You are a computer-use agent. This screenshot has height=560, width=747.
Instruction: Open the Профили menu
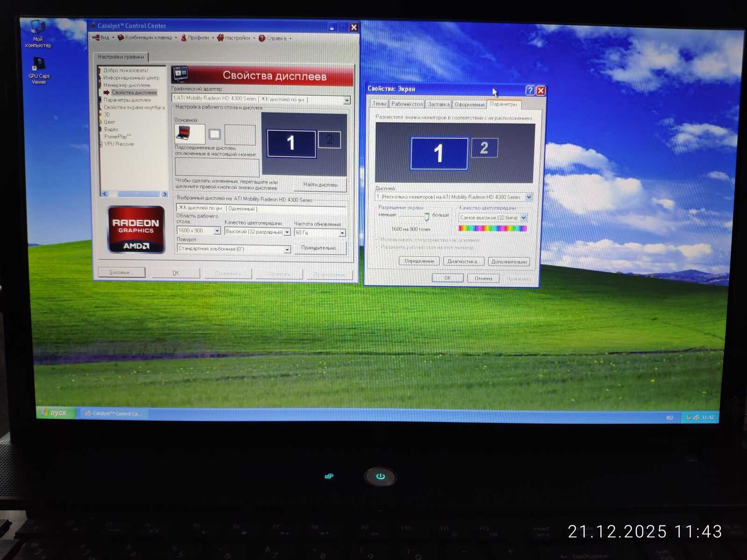[x=197, y=38]
